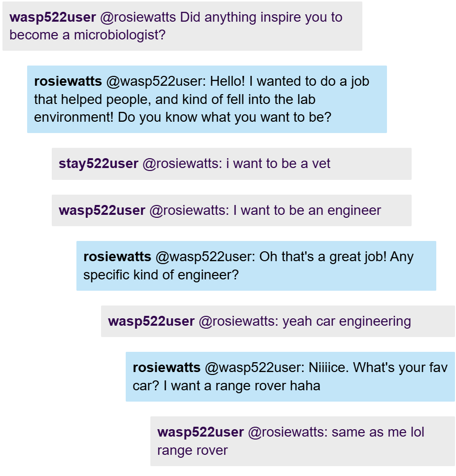This screenshot has width=456, height=476.
Task: Open rosiewatts name on the "great job" reply
Action: point(117,257)
